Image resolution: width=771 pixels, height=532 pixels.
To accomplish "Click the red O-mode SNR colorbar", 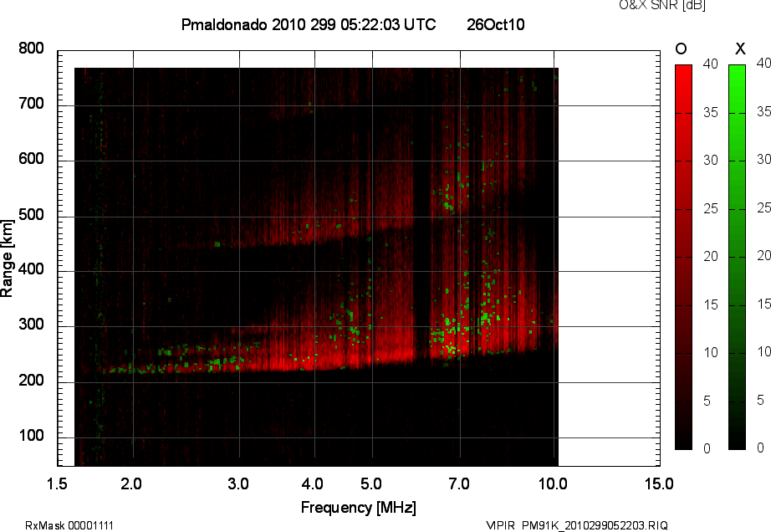I will point(683,257).
